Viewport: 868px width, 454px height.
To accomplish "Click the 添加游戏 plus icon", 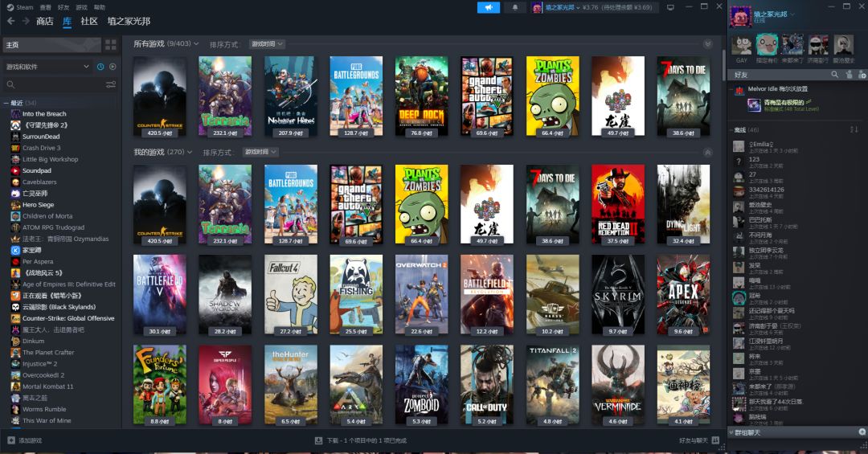I will [x=11, y=440].
